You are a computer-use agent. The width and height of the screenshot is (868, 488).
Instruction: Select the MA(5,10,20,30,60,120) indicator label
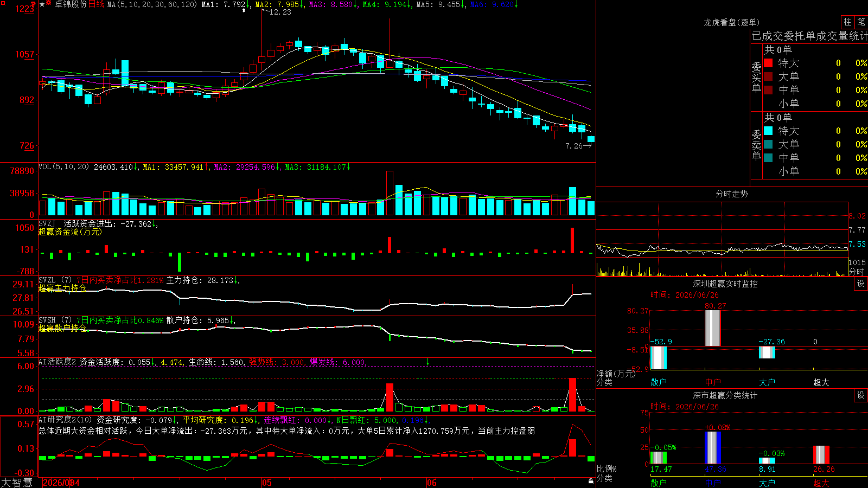pyautogui.click(x=152, y=4)
